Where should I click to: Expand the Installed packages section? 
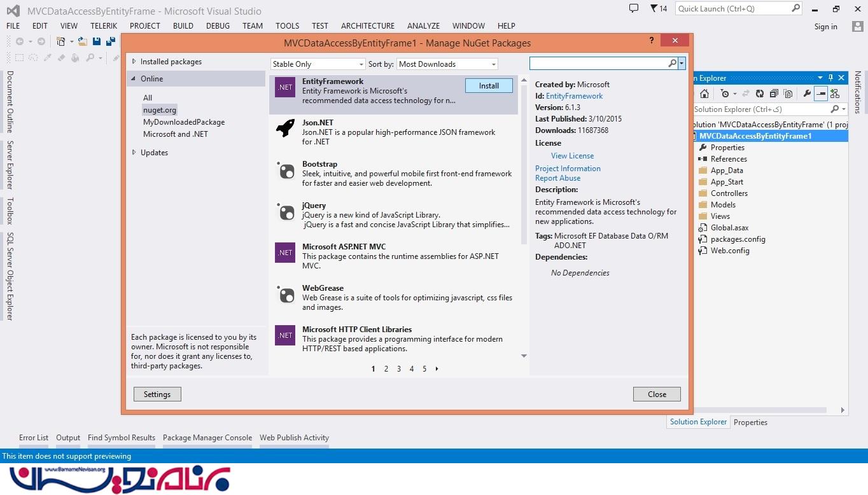click(134, 62)
